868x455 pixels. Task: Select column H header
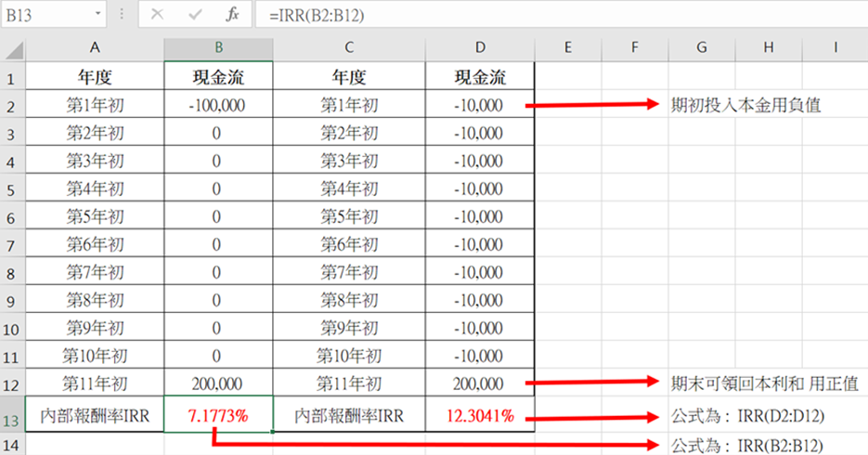coord(769,48)
